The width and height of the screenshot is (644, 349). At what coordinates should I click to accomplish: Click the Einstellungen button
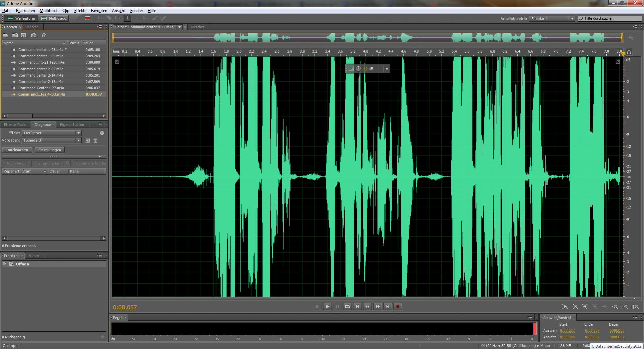(x=50, y=150)
